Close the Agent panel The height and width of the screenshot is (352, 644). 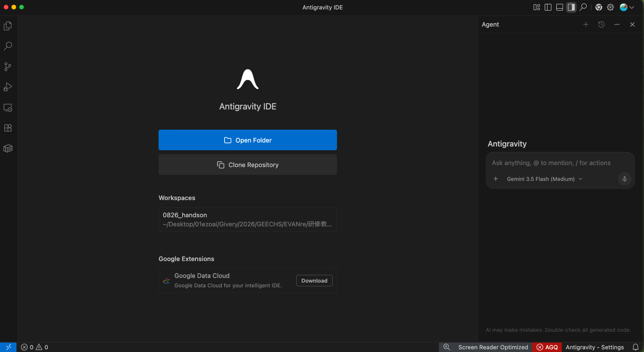pyautogui.click(x=632, y=25)
